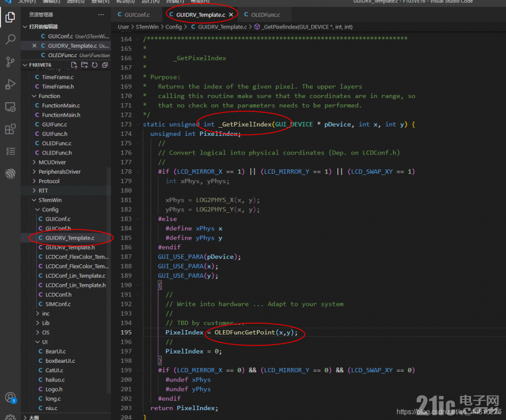Screen dimensions: 506x420
Task: Place cursor on OLEDFuncGetPoint(x,y) call
Action: point(256,332)
